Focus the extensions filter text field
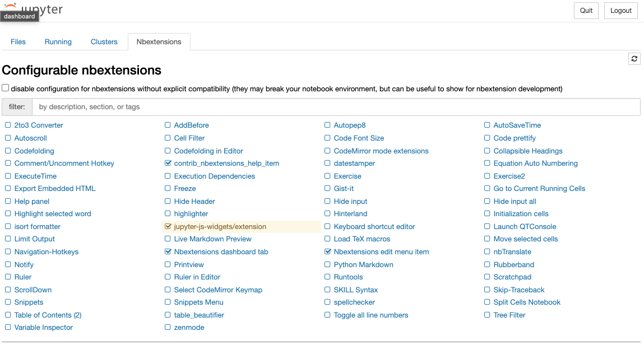The width and height of the screenshot is (644, 345). point(336,107)
